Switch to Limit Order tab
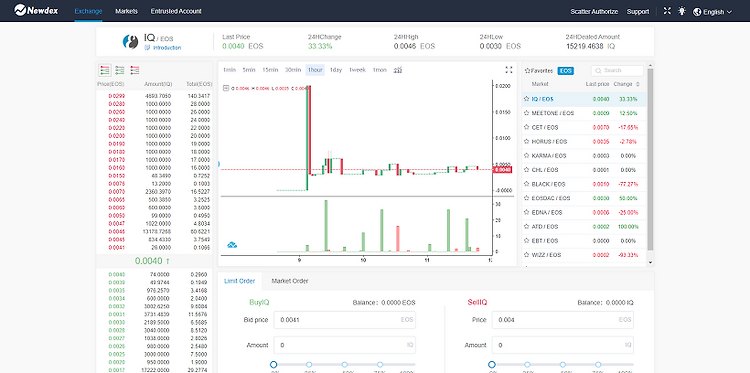 click(240, 281)
